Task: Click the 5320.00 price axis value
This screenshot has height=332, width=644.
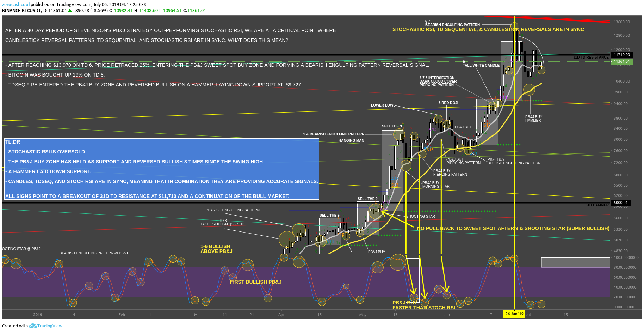Action: (621, 229)
